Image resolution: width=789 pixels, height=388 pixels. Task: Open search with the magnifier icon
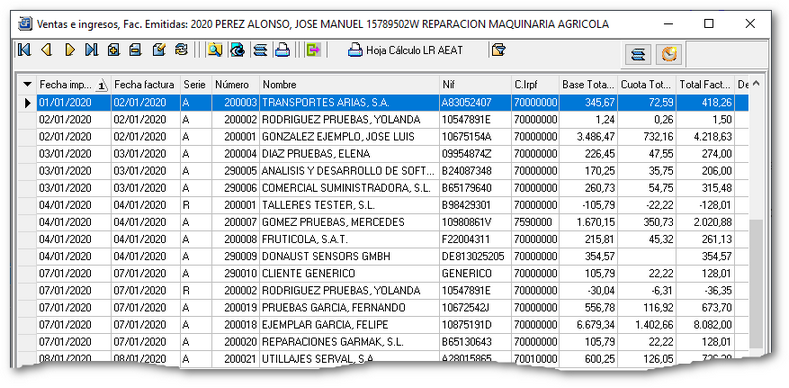[215, 50]
